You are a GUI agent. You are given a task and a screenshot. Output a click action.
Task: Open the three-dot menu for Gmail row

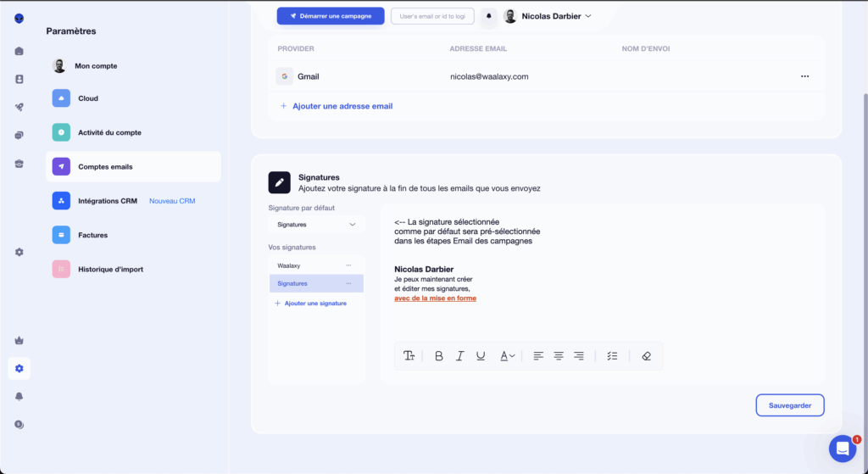coord(805,76)
